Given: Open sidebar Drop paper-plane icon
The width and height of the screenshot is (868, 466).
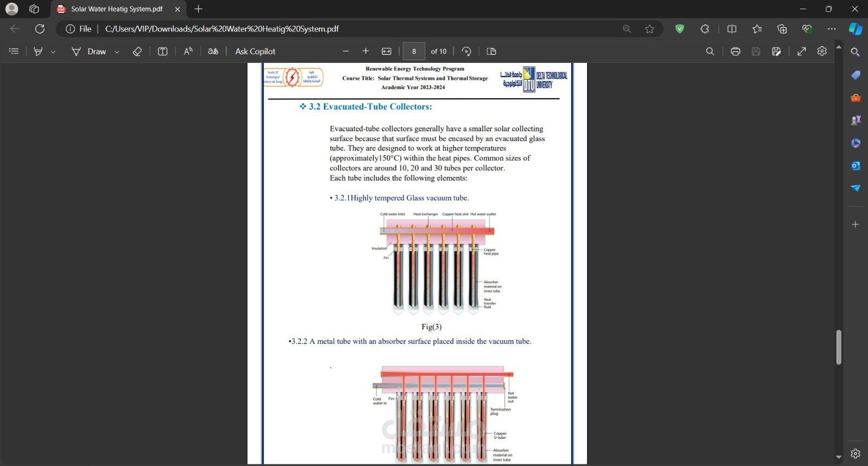Looking at the screenshot, I should pos(856,188).
